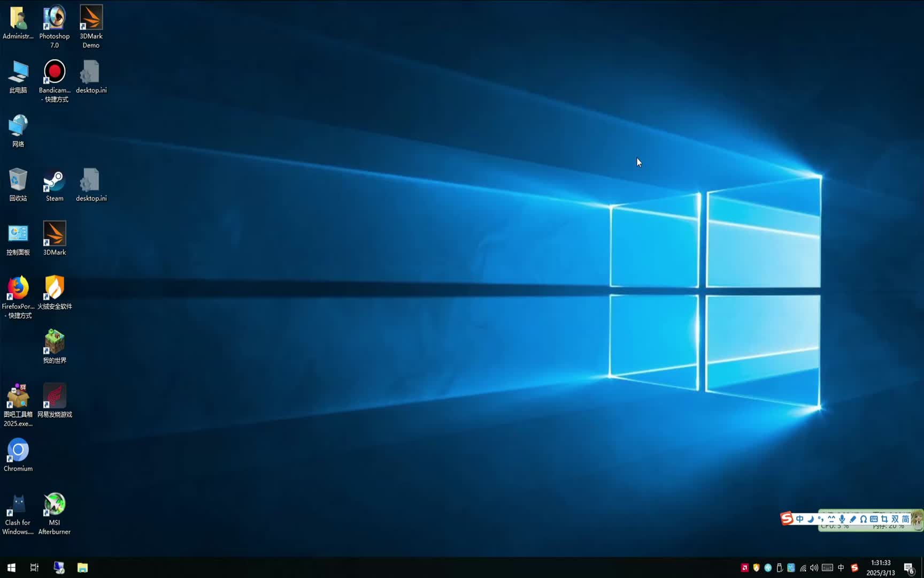This screenshot has width=924, height=578.
Task: Select the 我的世界 Minecraft icon
Action: [54, 343]
